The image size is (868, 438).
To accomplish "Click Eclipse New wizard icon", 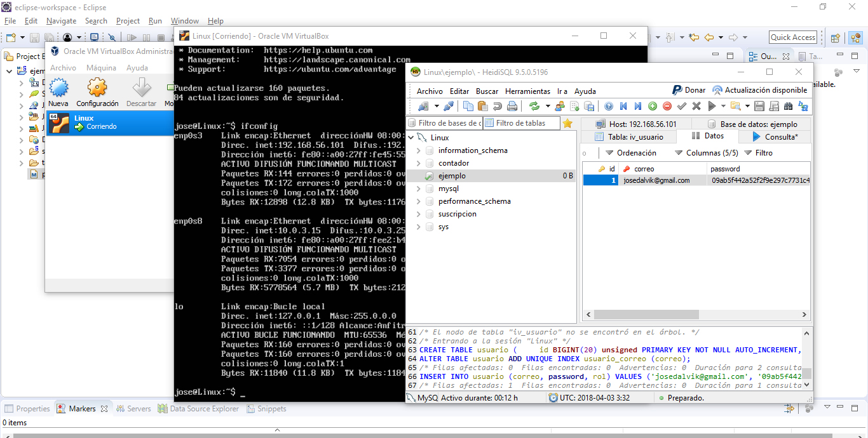I will pos(11,37).
